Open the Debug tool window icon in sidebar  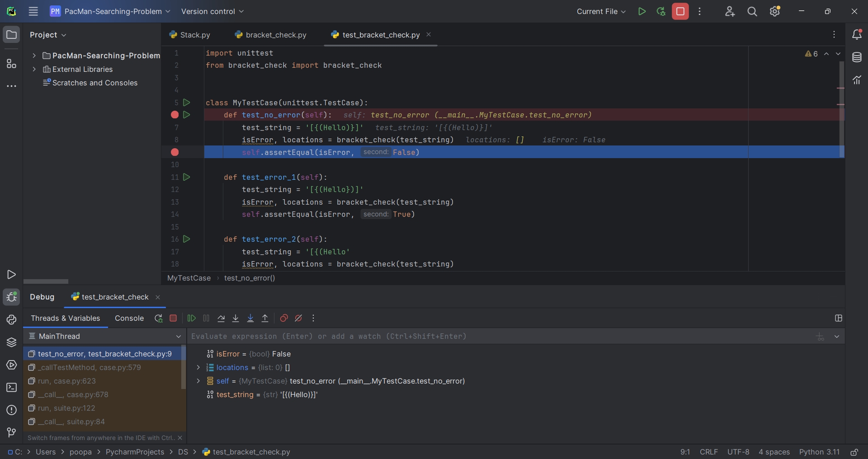[x=11, y=297]
